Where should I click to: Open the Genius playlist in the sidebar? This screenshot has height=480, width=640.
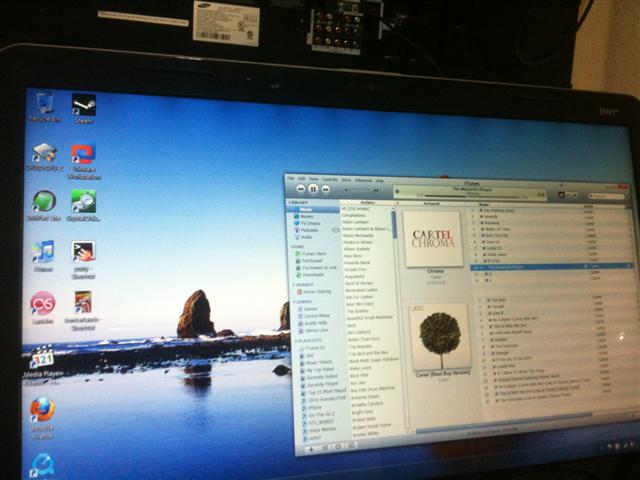click(x=308, y=309)
